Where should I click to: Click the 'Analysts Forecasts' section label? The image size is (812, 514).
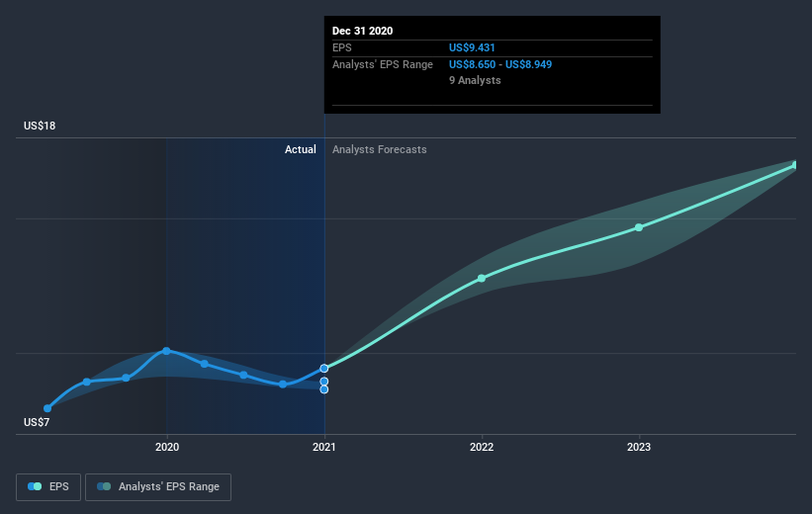pos(380,149)
